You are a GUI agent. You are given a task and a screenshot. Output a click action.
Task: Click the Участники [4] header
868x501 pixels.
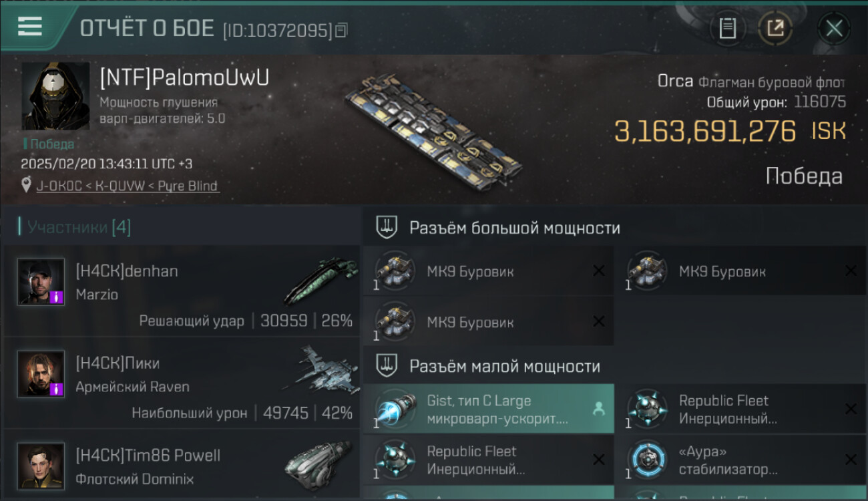tap(75, 227)
